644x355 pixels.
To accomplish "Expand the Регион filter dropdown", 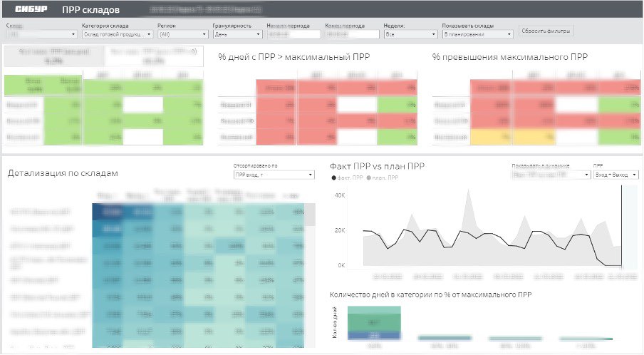I will point(183,34).
